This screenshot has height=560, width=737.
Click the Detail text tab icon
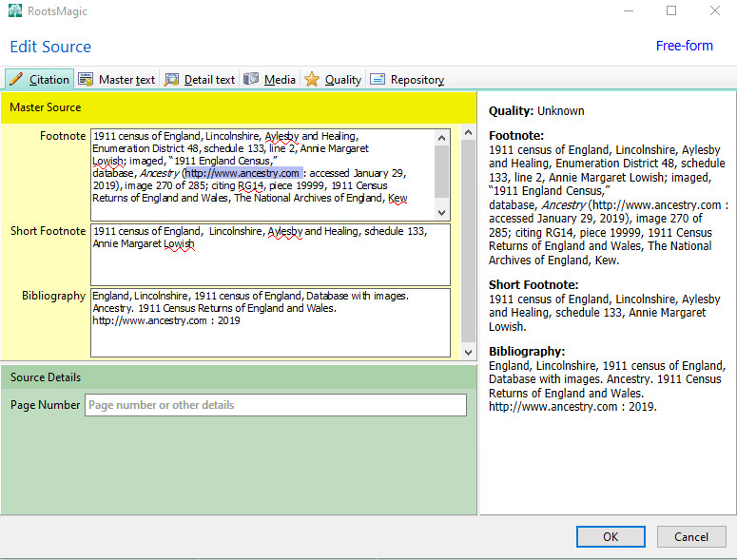171,80
